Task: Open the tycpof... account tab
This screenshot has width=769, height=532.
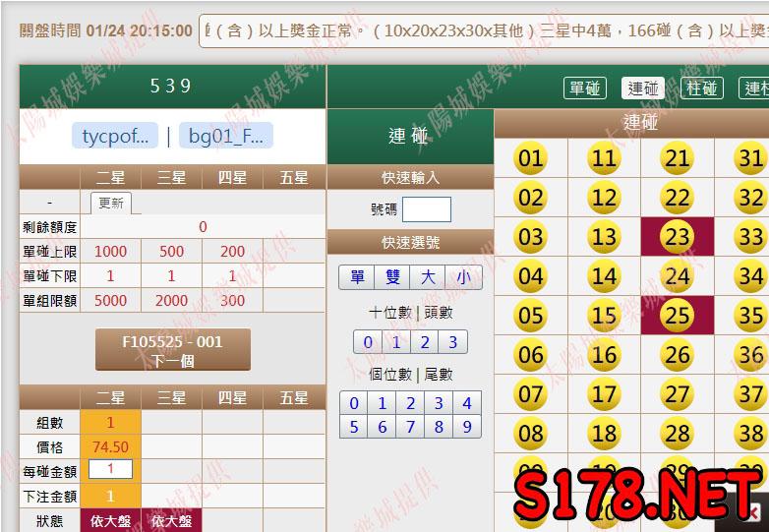Action: 115,136
